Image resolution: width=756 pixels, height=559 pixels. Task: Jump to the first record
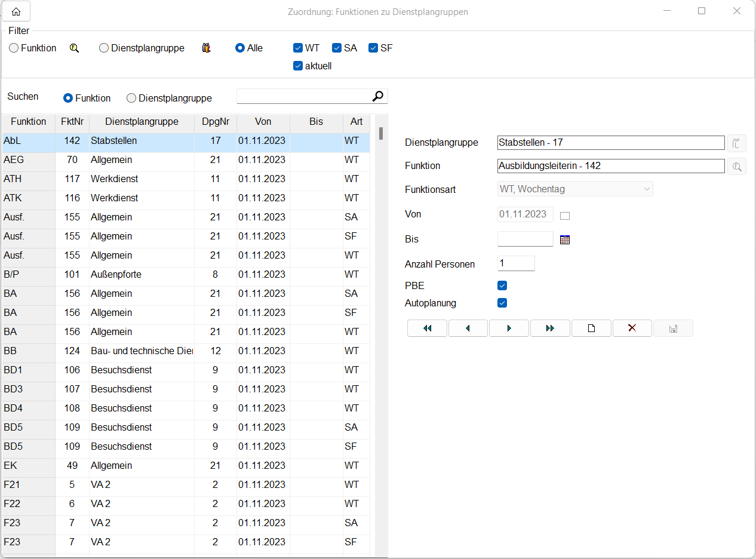(427, 328)
